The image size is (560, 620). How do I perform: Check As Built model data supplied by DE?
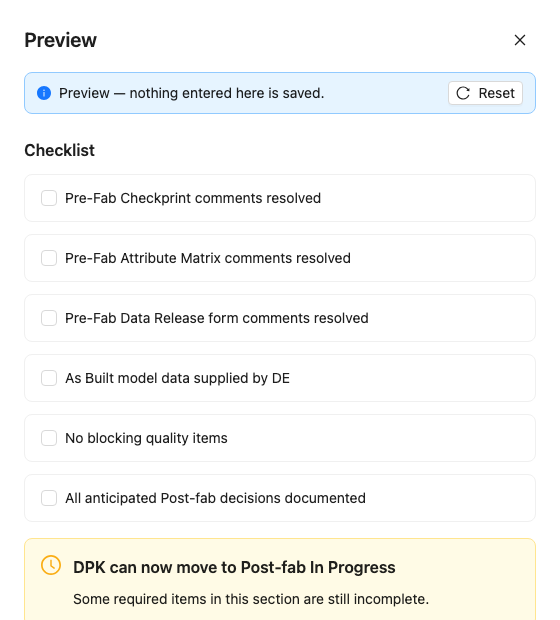click(49, 378)
